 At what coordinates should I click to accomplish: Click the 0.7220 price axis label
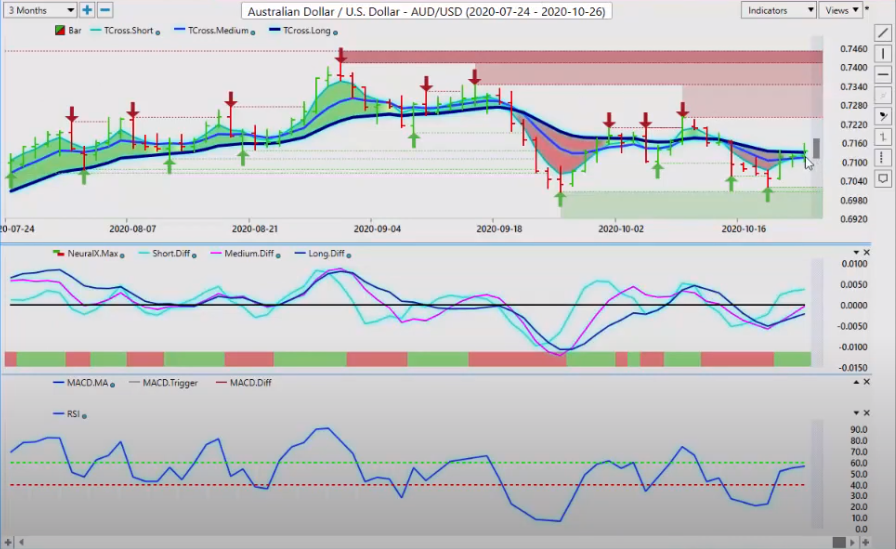tap(854, 125)
